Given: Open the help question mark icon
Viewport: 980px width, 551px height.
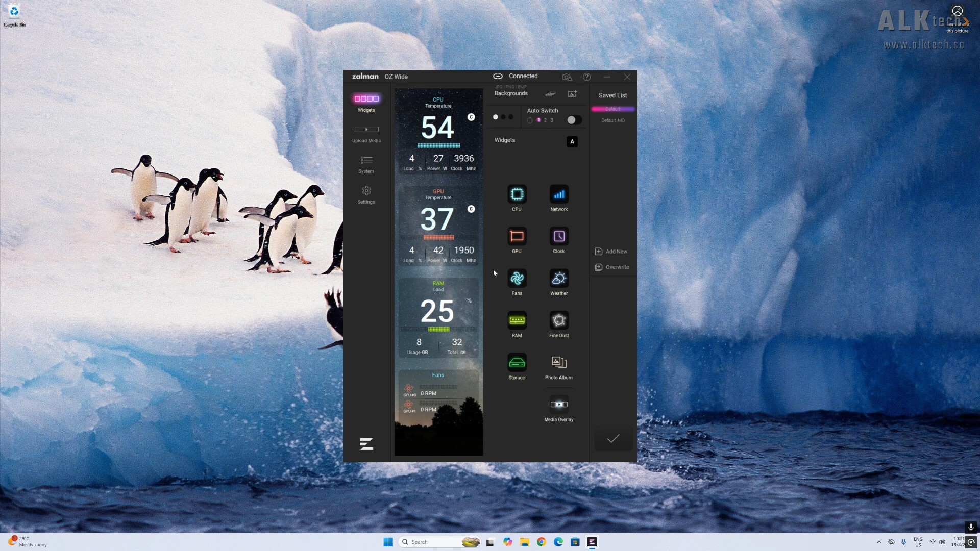Looking at the screenshot, I should point(587,77).
